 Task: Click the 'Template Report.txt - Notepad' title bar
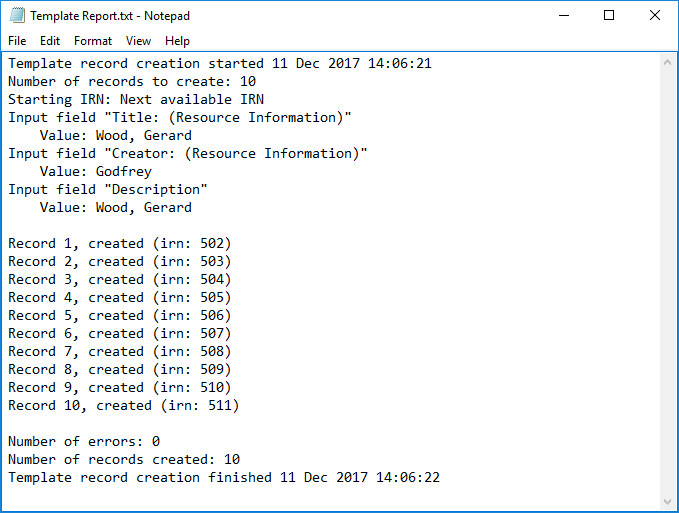pos(300,16)
